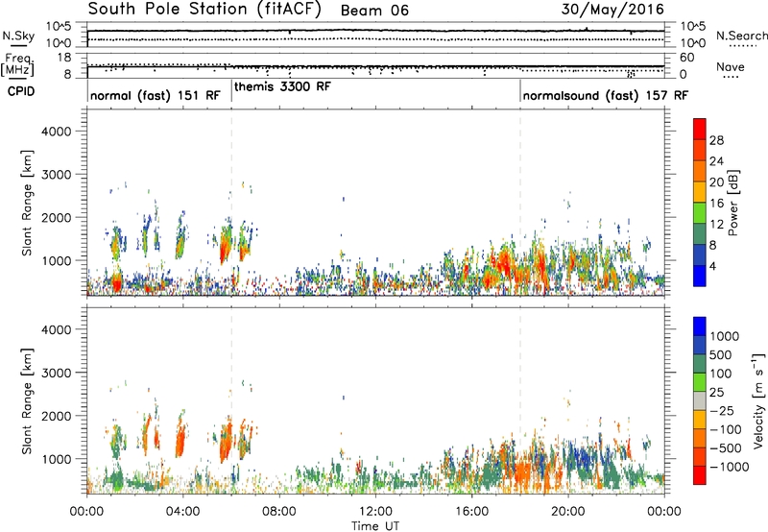The height and width of the screenshot is (532, 768).
Task: Click the '10^5' left tick of noise panel
Action: pyautogui.click(x=59, y=27)
